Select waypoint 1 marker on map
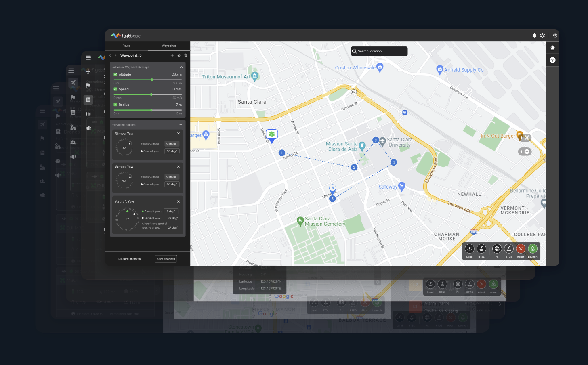Screen dimensions: 588x365 click(282, 153)
